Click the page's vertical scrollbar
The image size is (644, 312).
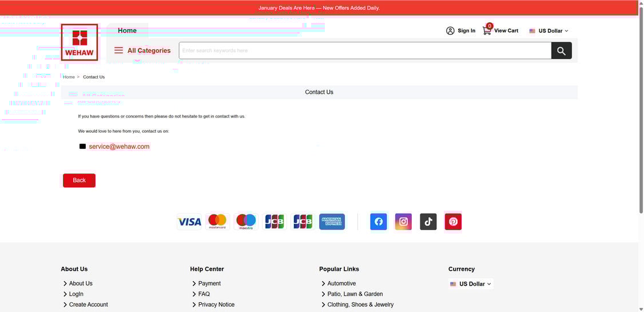641,111
